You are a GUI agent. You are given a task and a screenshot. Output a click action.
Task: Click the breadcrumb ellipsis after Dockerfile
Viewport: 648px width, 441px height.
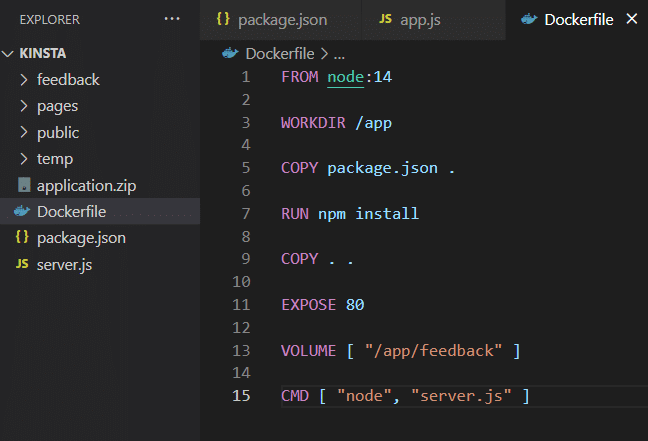[x=338, y=53]
